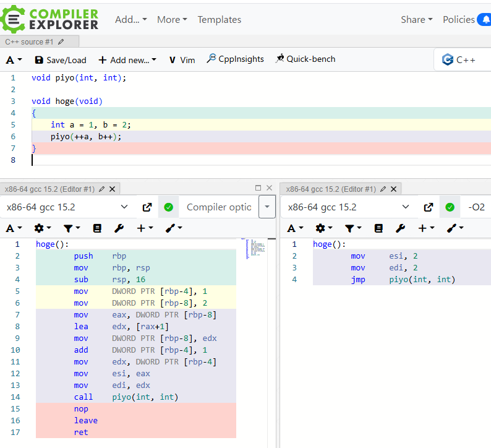The width and height of the screenshot is (491, 448).
Task: Open right compiler picker dropdown
Action: tap(349, 207)
